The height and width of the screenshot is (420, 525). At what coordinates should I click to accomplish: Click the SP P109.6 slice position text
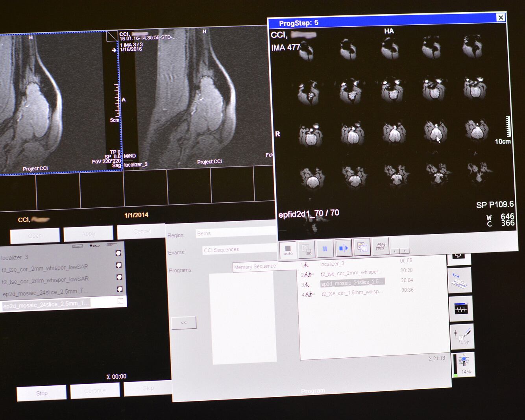click(495, 205)
